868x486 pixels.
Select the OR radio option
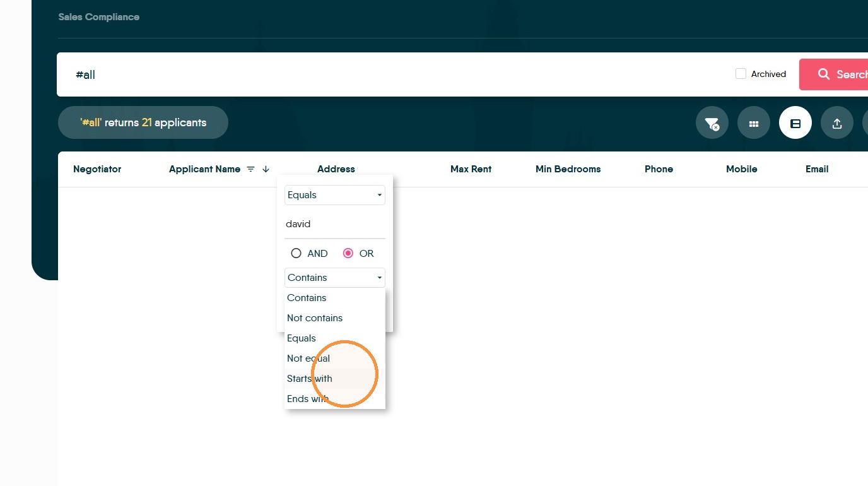click(348, 253)
